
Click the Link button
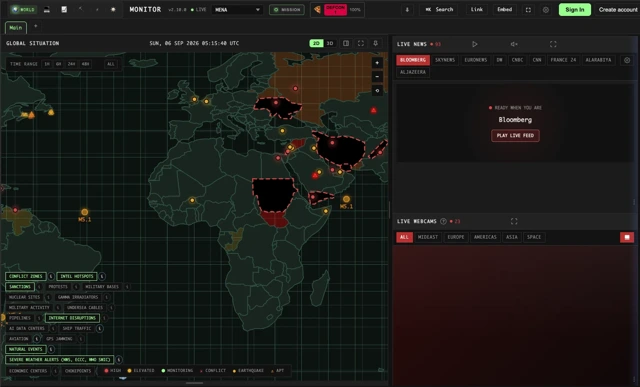pos(477,9)
